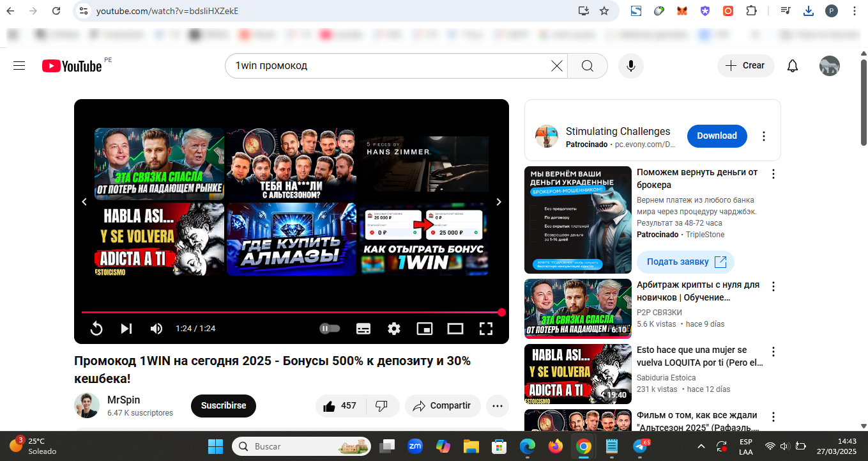Open the P2P СВЯЗКИ channel name
Image resolution: width=868 pixels, height=461 pixels.
[659, 313]
